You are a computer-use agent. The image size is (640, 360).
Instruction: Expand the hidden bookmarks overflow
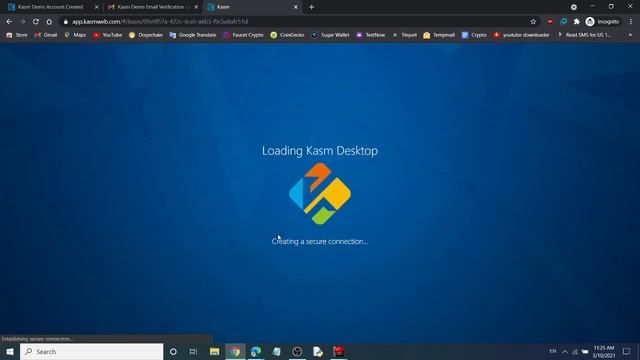tap(630, 35)
